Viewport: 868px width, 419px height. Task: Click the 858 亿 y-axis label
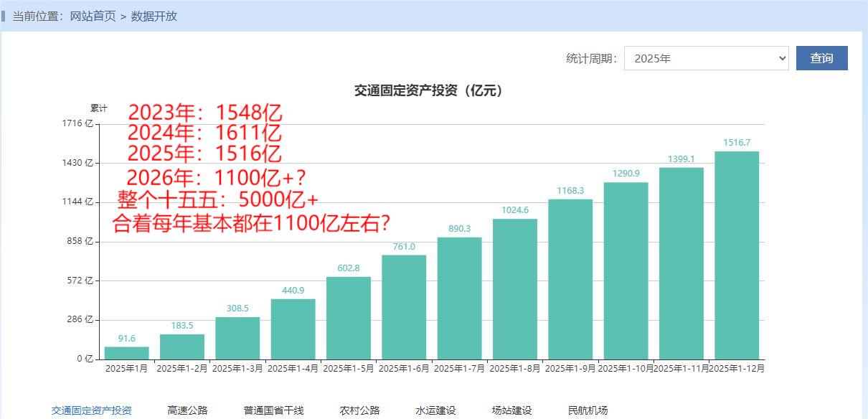click(80, 241)
